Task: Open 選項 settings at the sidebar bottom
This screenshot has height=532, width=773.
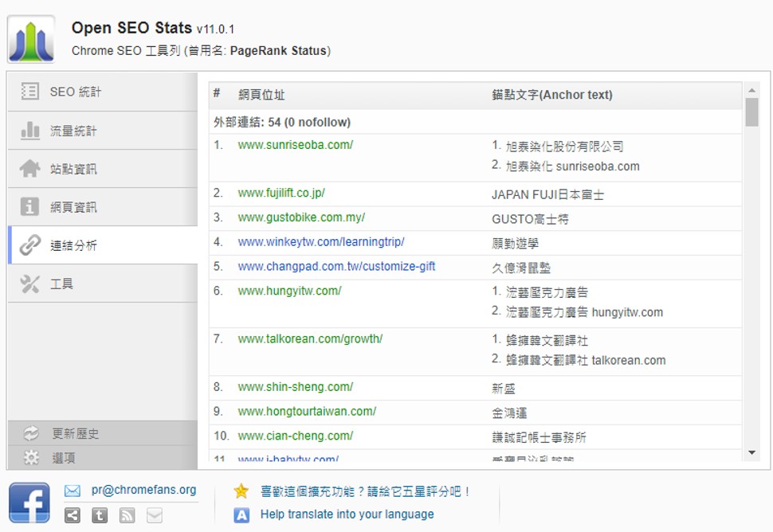Action: (x=103, y=458)
